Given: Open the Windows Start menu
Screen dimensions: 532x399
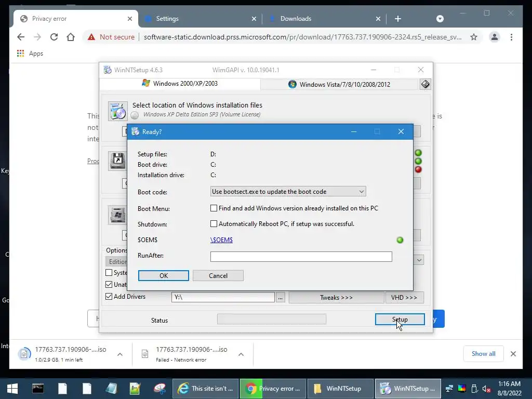Looking at the screenshot, I should [x=12, y=389].
